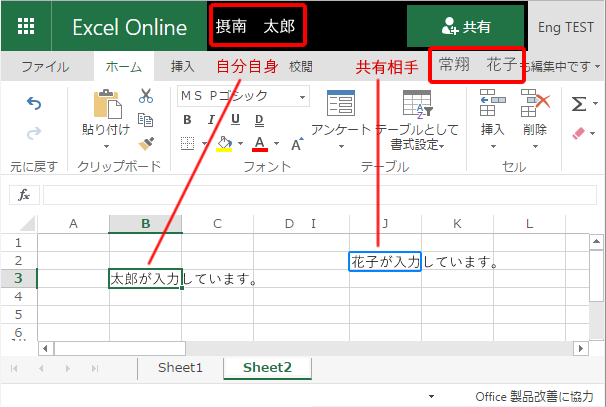Screen dimensions: 606x407
Task: Select cell containing 太郎が入力しています
Action: pyautogui.click(x=145, y=278)
